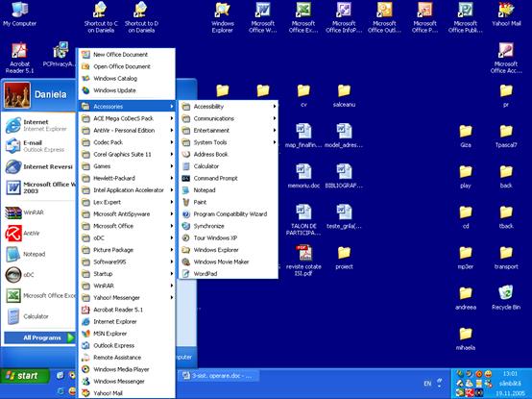Open My Computer desktop icon
Screen dimensions: 532x399
[19, 14]
